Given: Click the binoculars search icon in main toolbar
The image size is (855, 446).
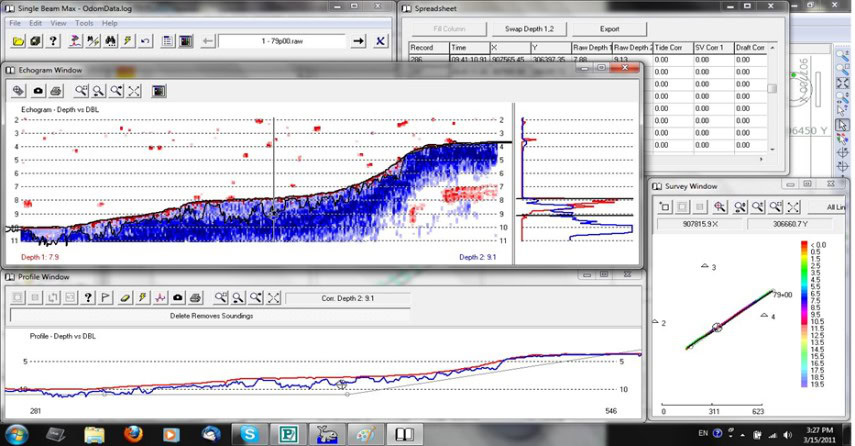Looking at the screenshot, I should coord(111,41).
